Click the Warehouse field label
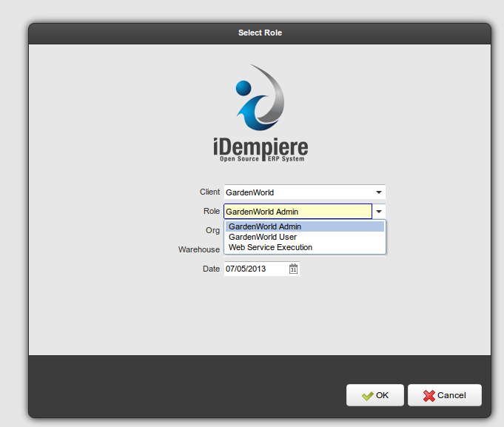The height and width of the screenshot is (427, 504). click(x=198, y=250)
